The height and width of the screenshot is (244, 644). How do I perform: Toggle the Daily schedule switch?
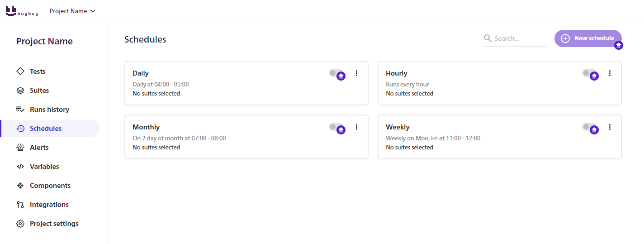click(x=335, y=73)
